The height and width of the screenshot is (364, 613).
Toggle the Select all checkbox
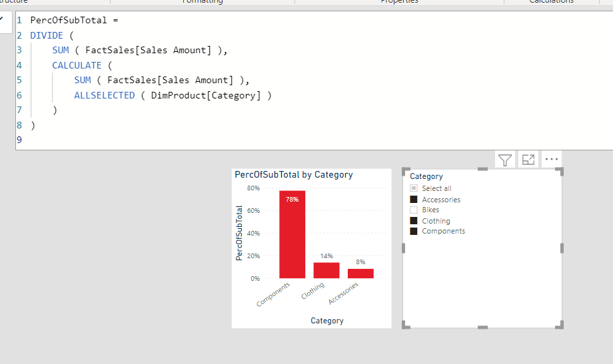pos(414,188)
